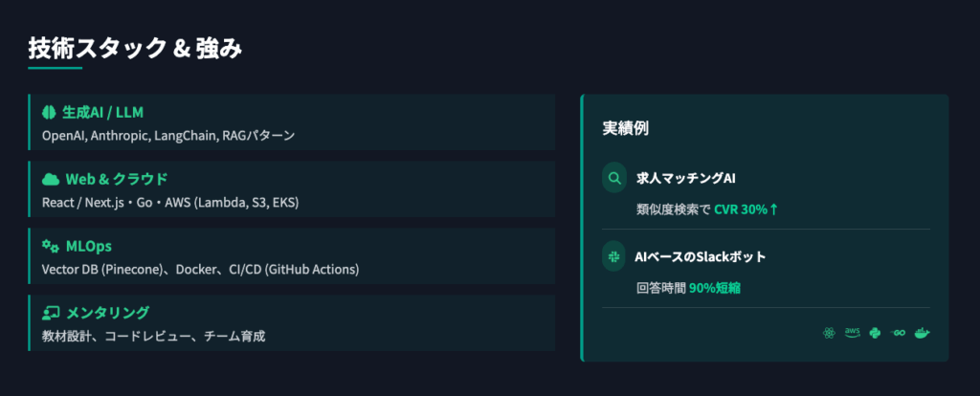Click the magnifier icon beside 求人マッチングAI
Viewport: 980px width, 396px height.
(x=614, y=178)
